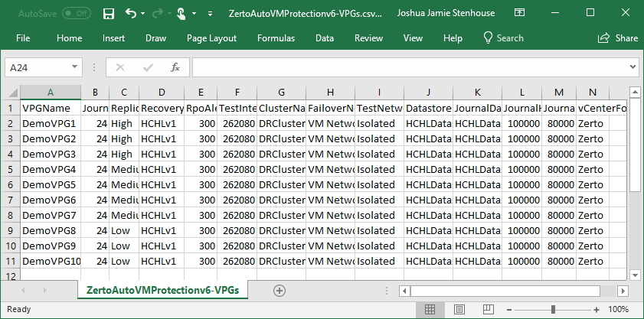The height and width of the screenshot is (319, 644).
Task: Click cell DemoVPG1
Action: 51,124
